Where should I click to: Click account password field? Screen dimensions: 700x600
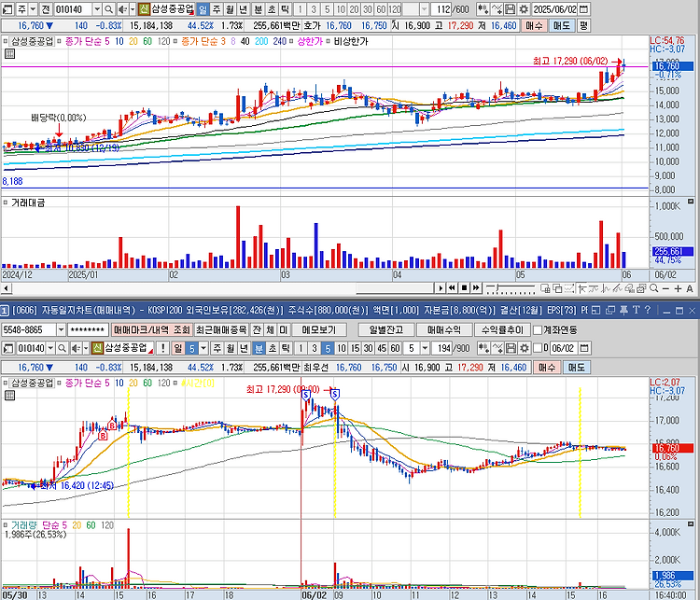pyautogui.click(x=88, y=330)
